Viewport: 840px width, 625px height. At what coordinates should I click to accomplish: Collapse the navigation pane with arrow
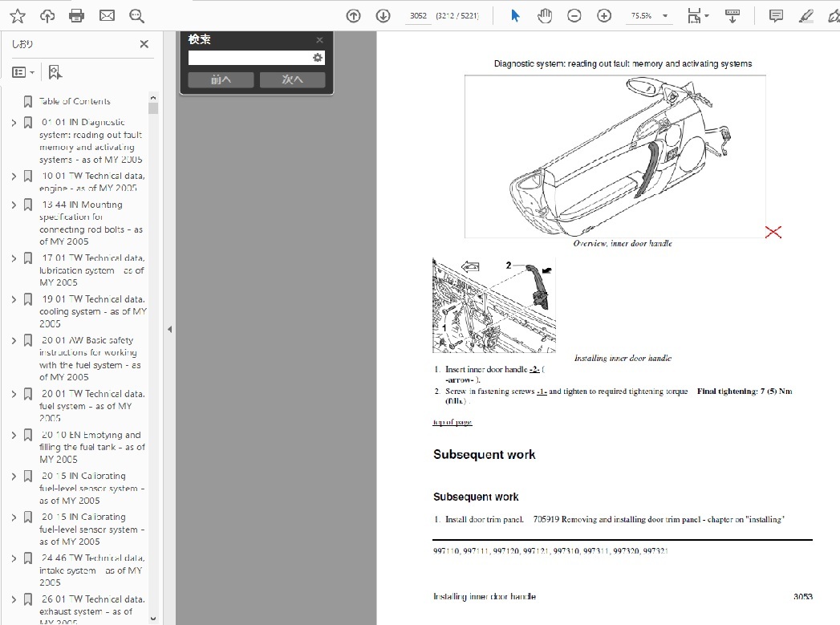pos(170,330)
